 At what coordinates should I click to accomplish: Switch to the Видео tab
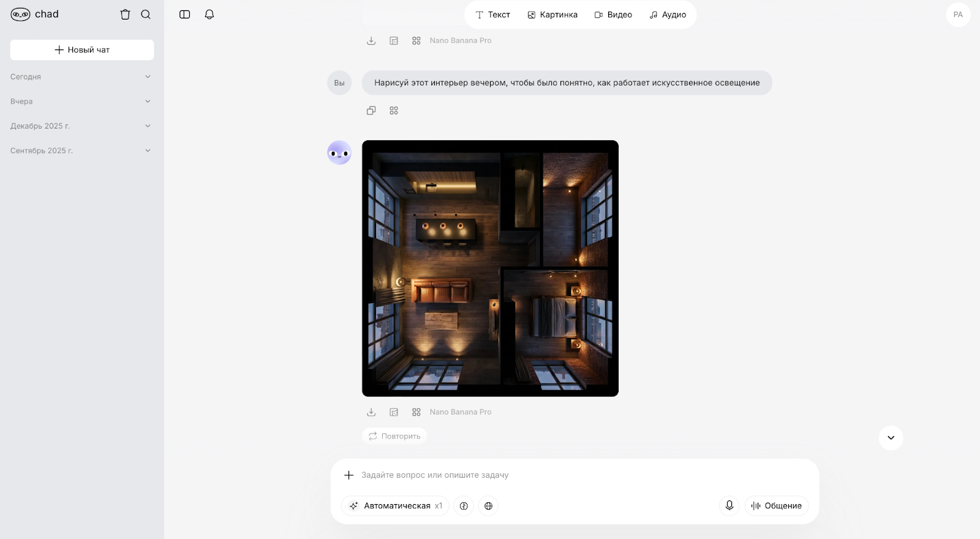(613, 15)
